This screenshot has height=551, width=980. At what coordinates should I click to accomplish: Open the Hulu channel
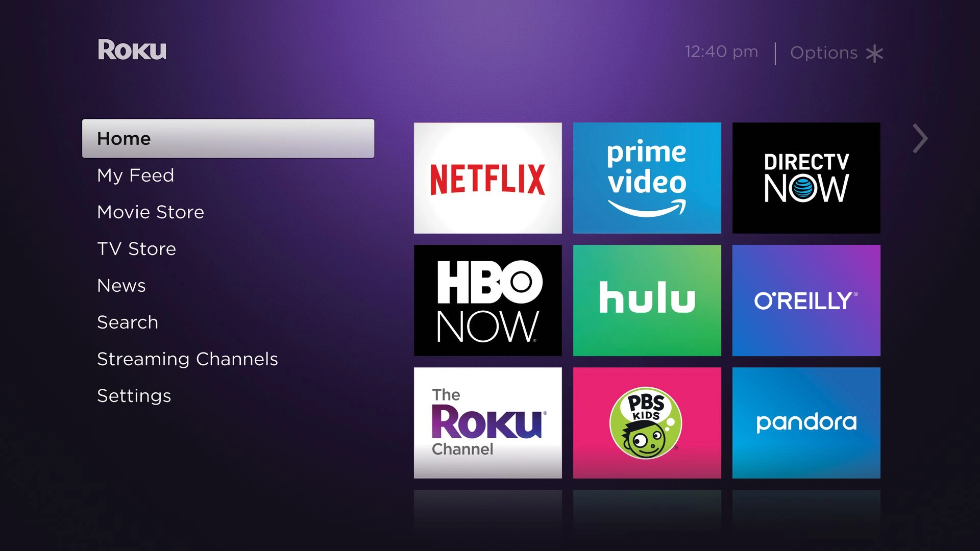click(x=647, y=299)
